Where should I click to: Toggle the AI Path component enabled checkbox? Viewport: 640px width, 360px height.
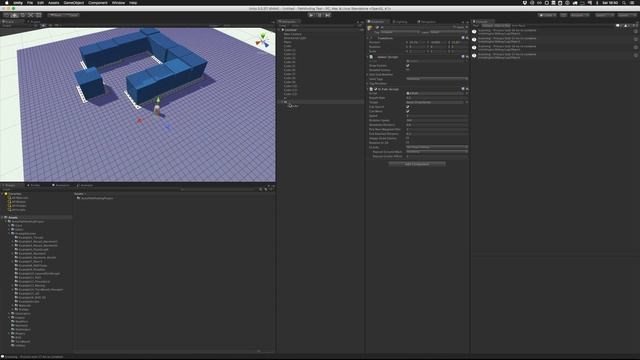click(376, 89)
